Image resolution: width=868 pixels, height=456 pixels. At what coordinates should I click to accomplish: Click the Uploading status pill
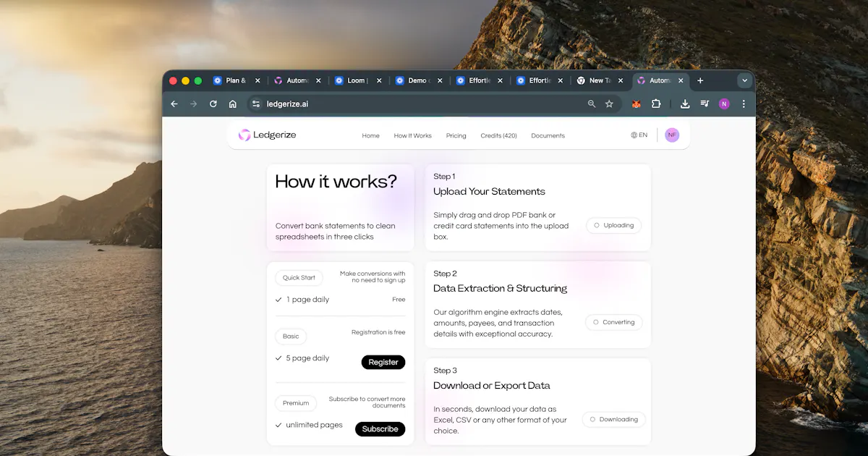613,225
